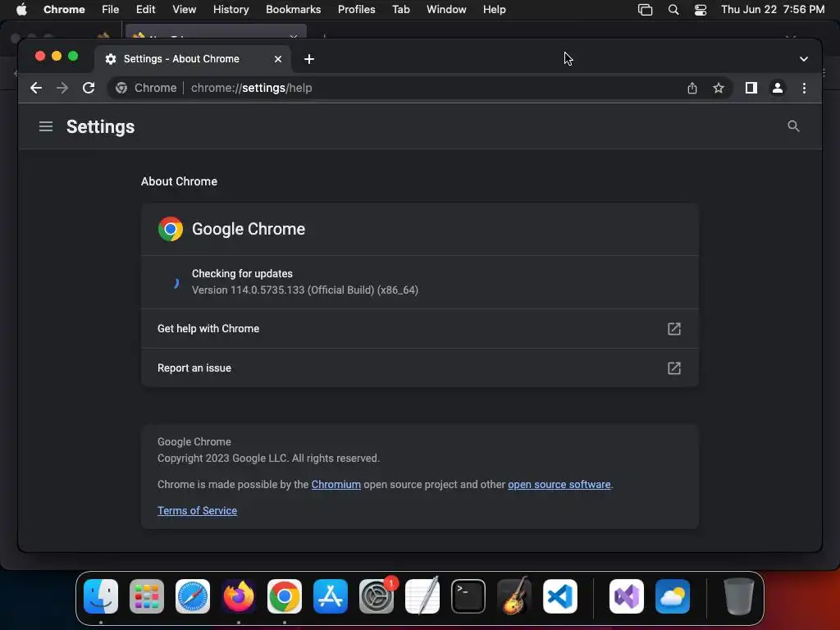Select the Settings - About Chrome tab
The width and height of the screenshot is (840, 630).
pyautogui.click(x=193, y=59)
